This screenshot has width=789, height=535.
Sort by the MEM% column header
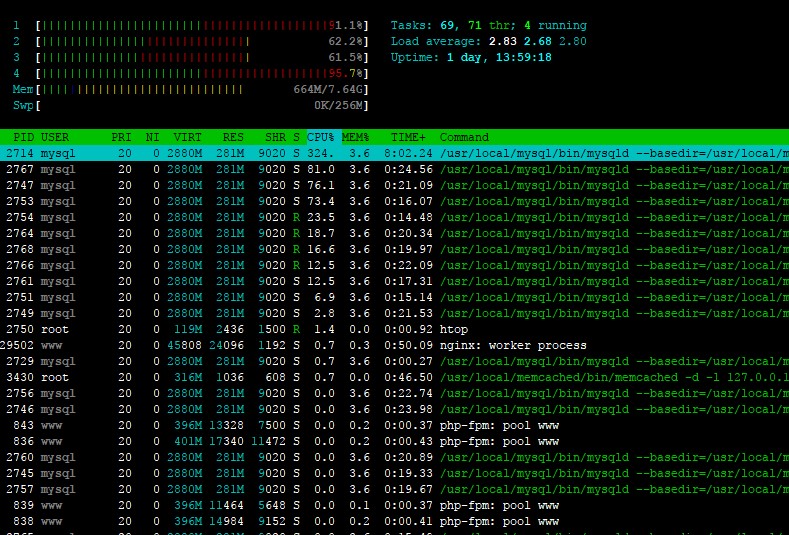click(x=355, y=137)
